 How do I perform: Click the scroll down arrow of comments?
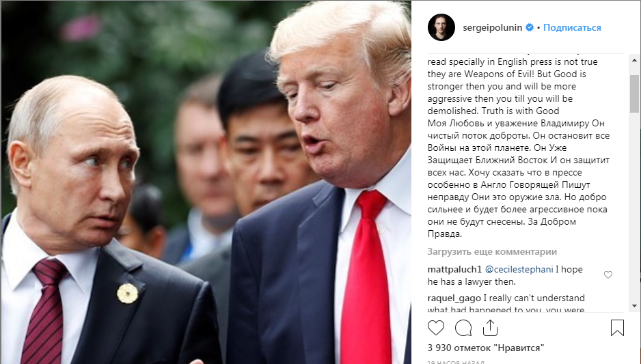634,305
